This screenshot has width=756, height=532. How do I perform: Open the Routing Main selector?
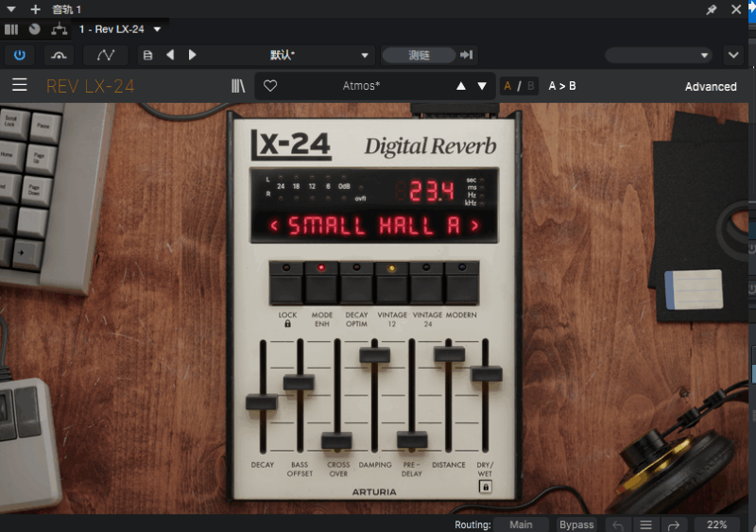(522, 524)
